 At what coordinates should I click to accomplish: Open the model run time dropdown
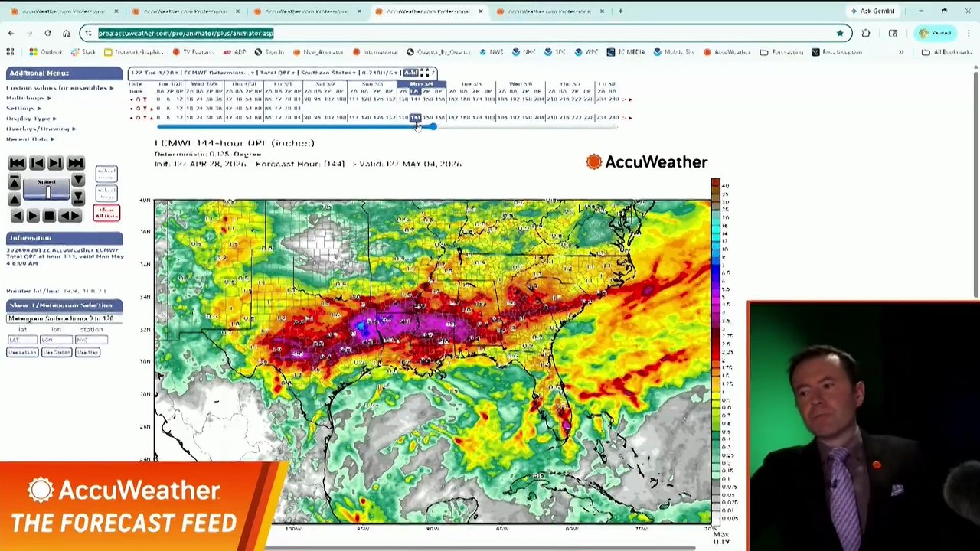tap(154, 73)
